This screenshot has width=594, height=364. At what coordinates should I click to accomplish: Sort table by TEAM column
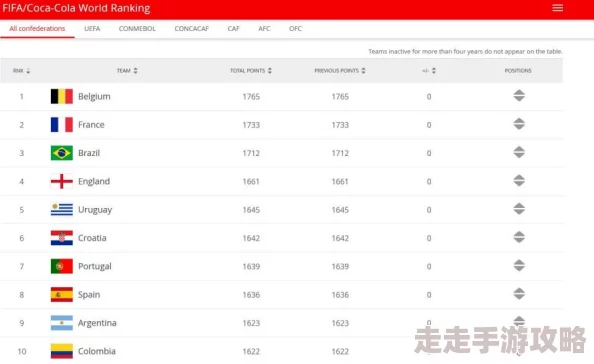point(127,70)
